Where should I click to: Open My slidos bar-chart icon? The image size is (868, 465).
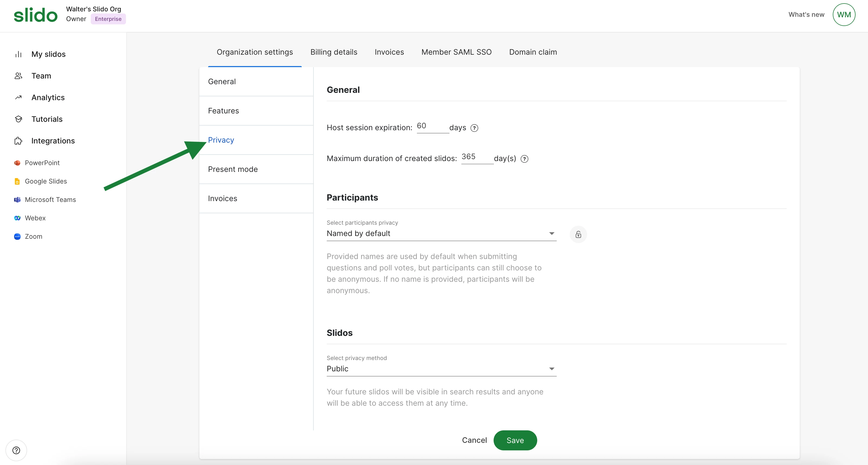coord(18,54)
